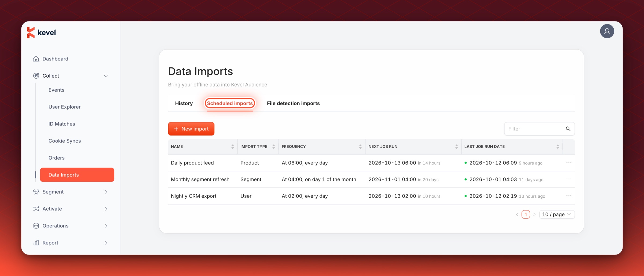
Task: Sort table by Last Job Run Date
Action: [x=558, y=147]
